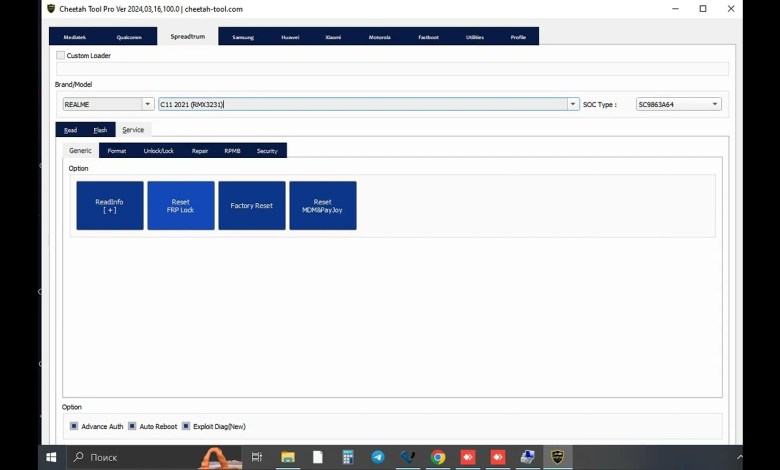Screen dimensions: 780x470
Task: Click the Cheetah shield icon in title bar
Action: [x=51, y=8]
